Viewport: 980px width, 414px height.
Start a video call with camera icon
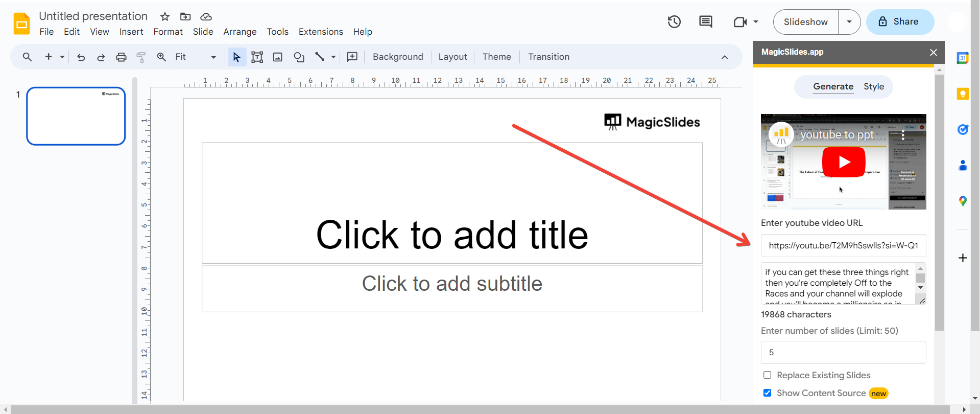click(x=740, y=22)
